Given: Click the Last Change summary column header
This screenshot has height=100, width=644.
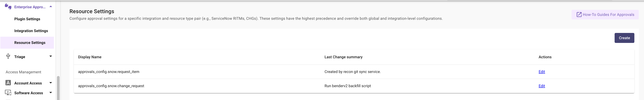Looking at the screenshot, I should coord(343,57).
